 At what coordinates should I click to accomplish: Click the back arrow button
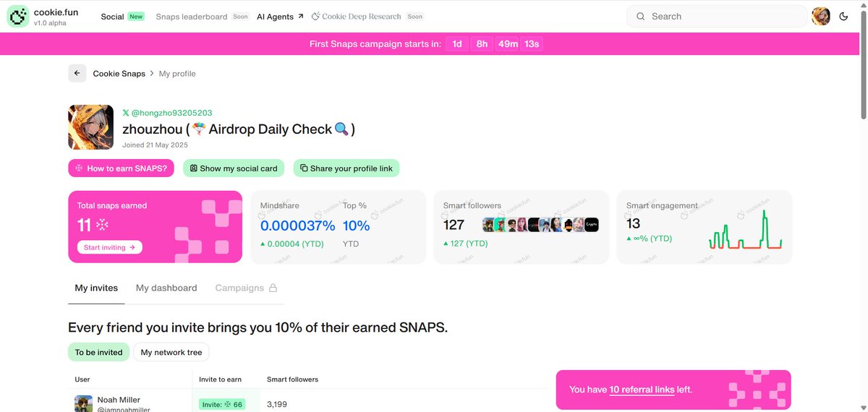tap(77, 74)
